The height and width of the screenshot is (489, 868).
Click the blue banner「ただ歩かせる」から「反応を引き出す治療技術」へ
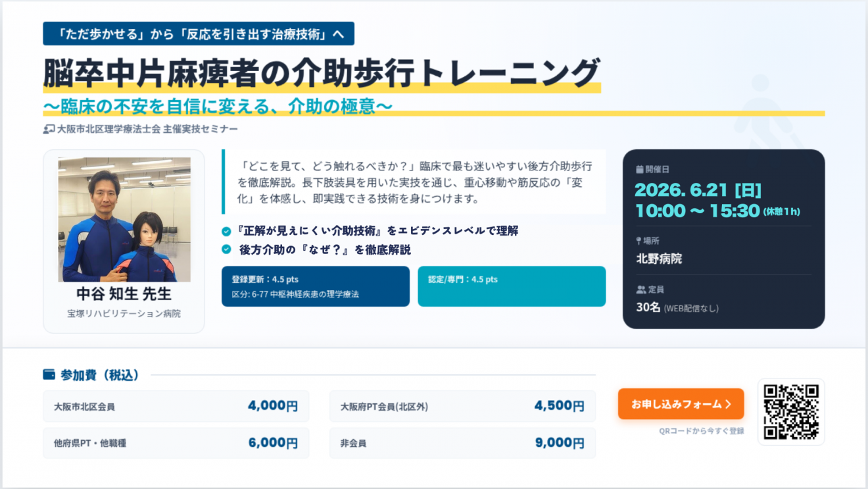[x=199, y=34]
